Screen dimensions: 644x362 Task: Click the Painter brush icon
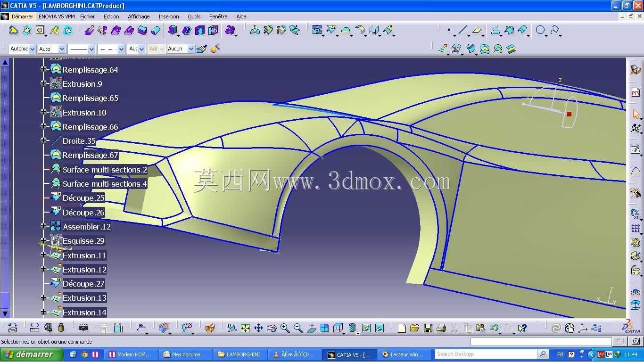[x=202, y=49]
